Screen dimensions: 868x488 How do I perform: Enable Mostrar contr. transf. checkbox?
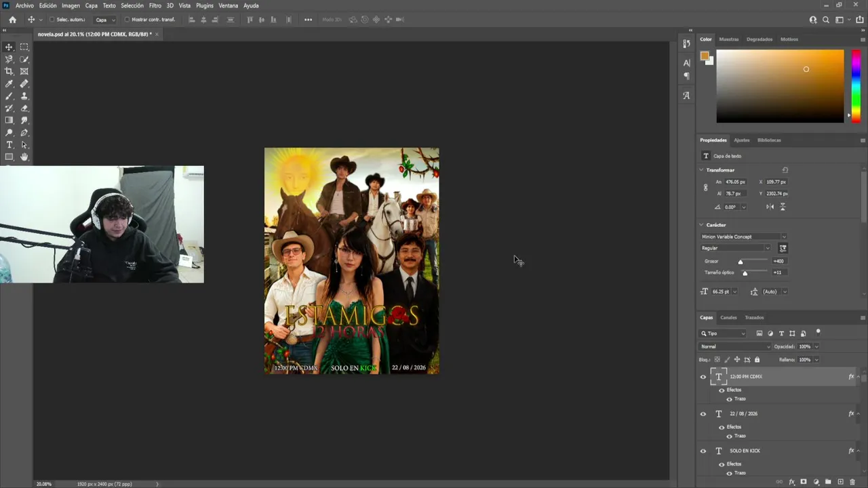127,20
